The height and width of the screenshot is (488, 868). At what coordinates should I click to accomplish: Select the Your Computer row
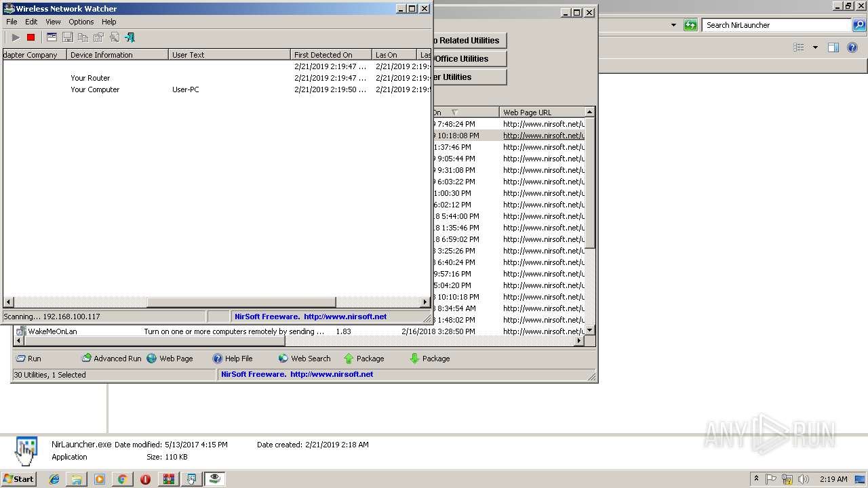tap(217, 89)
